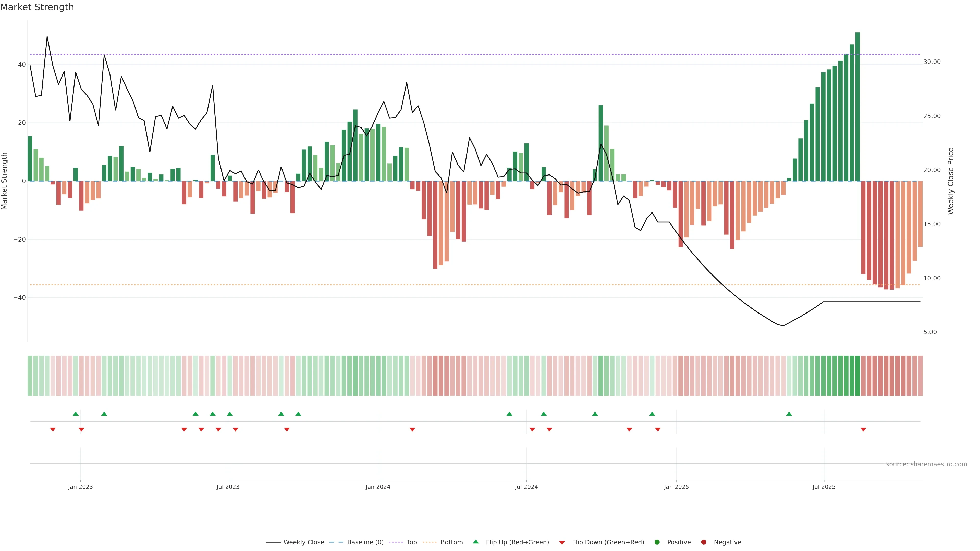The image size is (980, 551).
Task: Click the 30.00 price axis tick label
Action: 932,62
